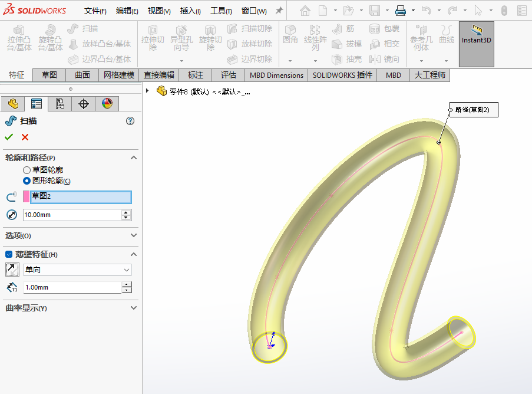532x394 pixels.
Task: Open the 工具 menu
Action: [x=221, y=11]
